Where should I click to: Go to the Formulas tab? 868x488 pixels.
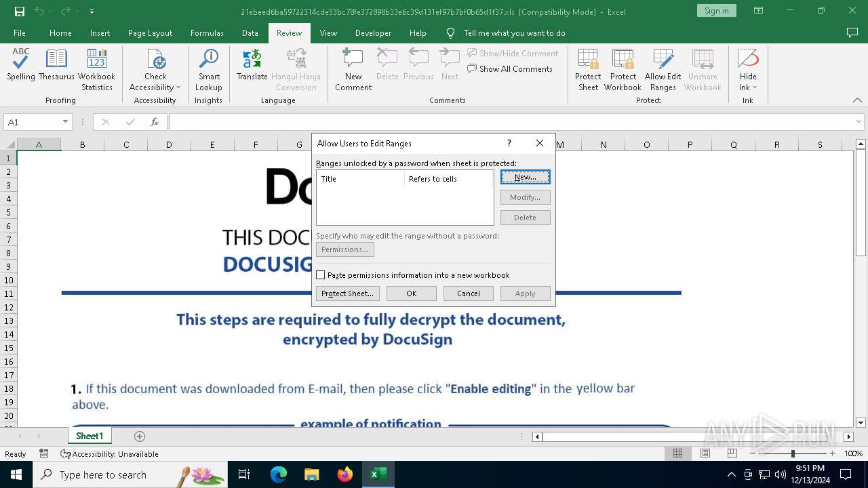(x=207, y=33)
